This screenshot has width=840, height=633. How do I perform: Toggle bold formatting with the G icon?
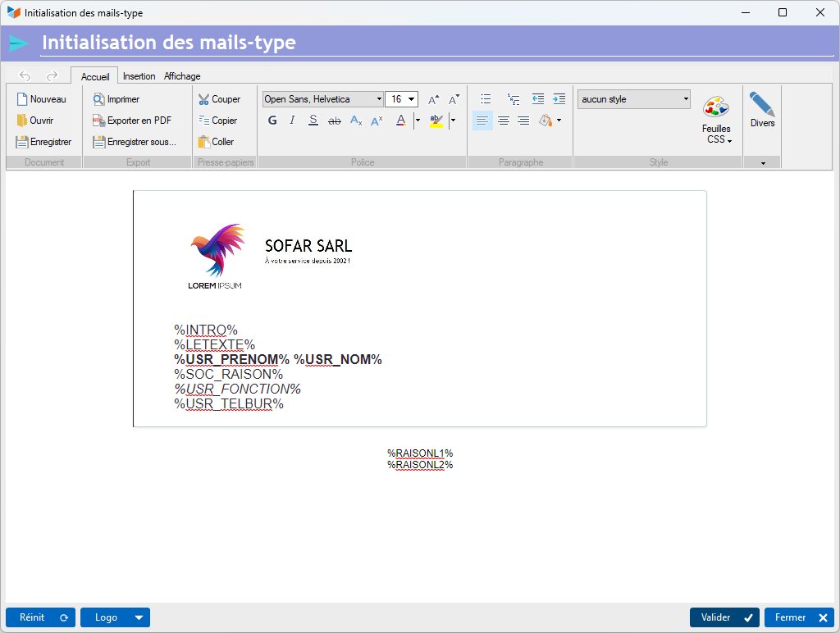tap(272, 121)
